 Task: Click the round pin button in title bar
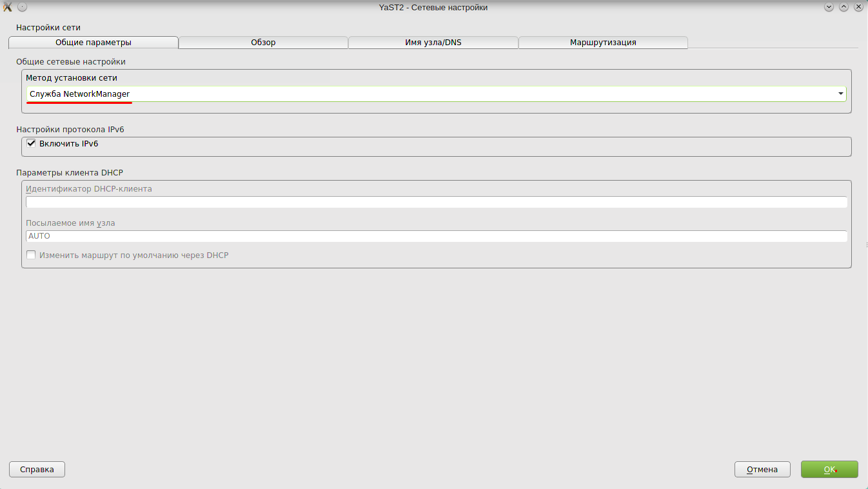click(22, 7)
